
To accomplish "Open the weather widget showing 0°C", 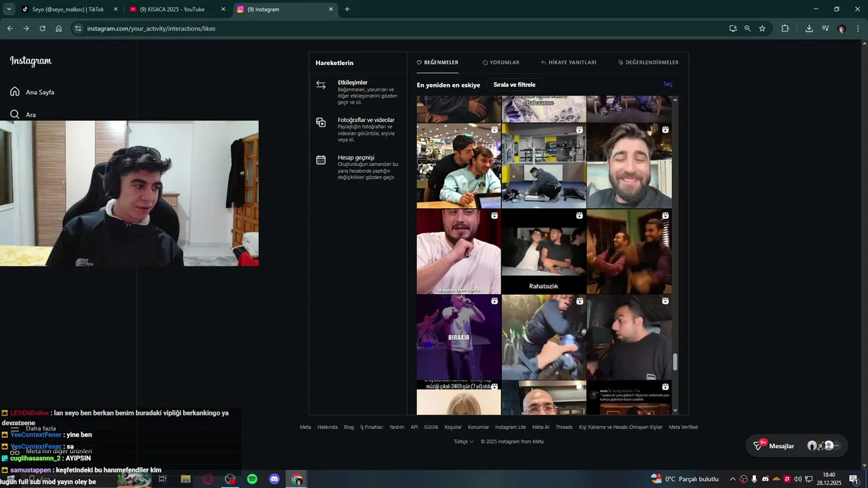I will click(685, 479).
